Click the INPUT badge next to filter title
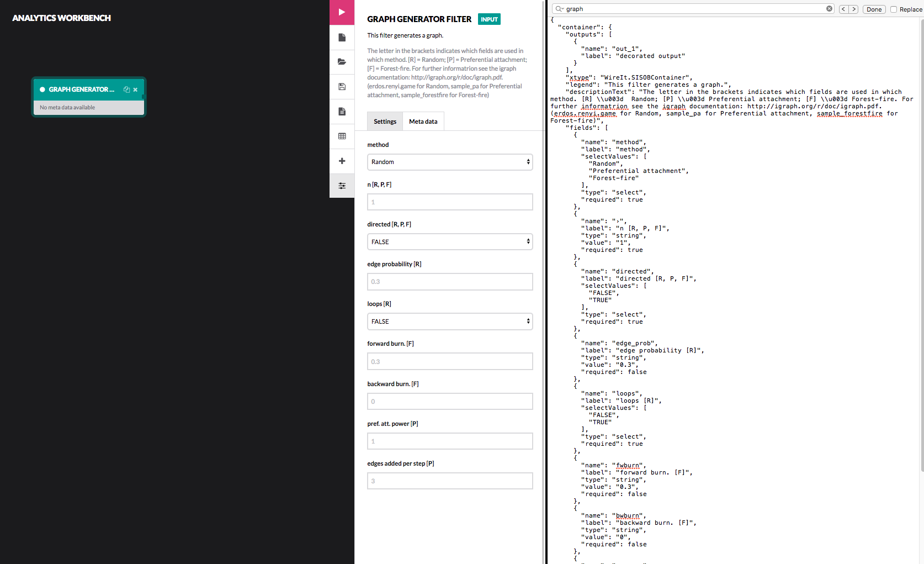The image size is (924, 564). pyautogui.click(x=489, y=19)
